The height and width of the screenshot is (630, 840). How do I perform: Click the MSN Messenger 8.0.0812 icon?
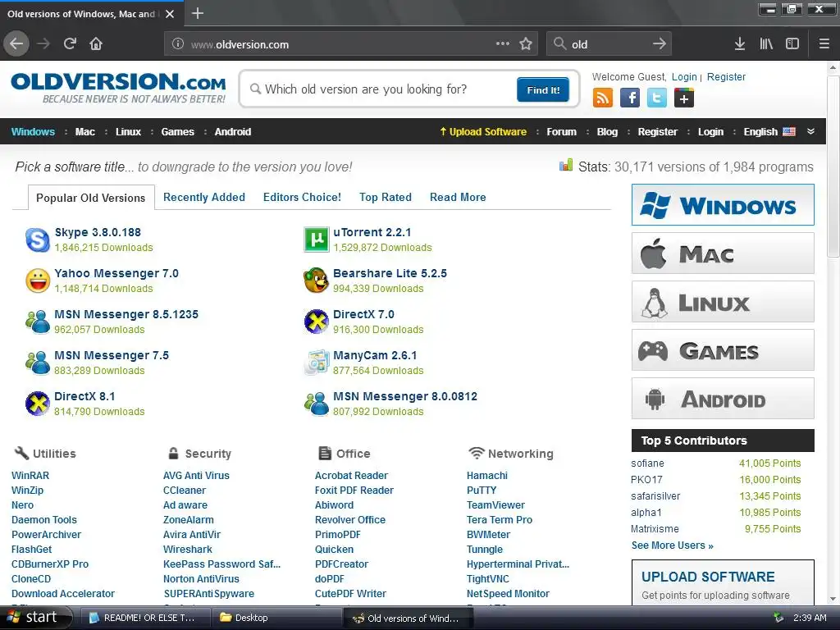316,404
